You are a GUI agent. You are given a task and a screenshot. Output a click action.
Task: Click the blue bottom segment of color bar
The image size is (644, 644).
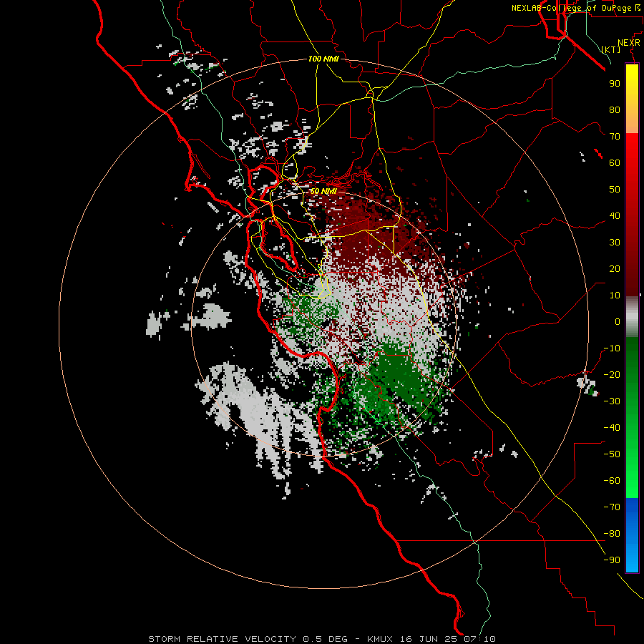[x=632, y=535]
